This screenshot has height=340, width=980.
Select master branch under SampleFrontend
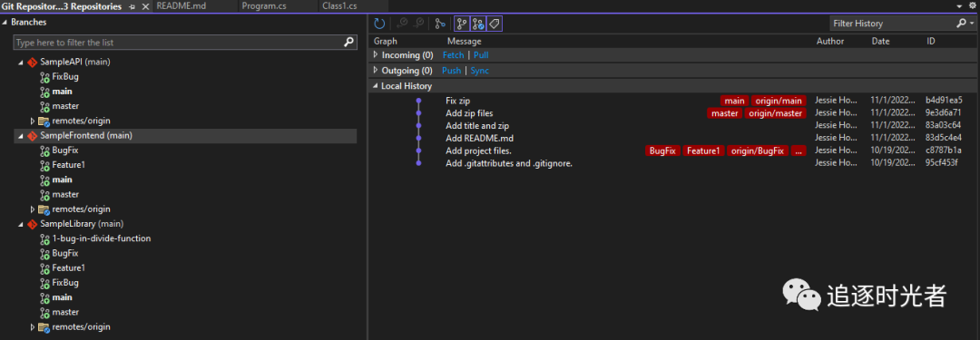click(65, 194)
